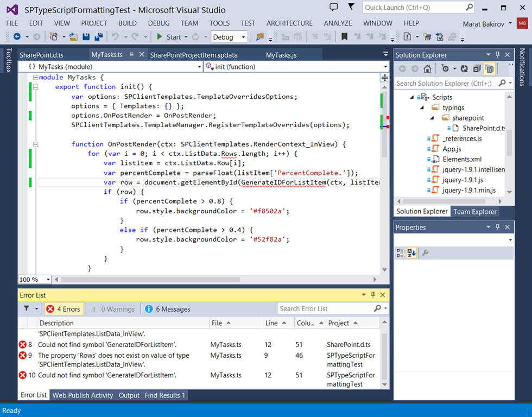Switch to the Find Results 1 tab
The width and height of the screenshot is (532, 417).
[x=165, y=395]
